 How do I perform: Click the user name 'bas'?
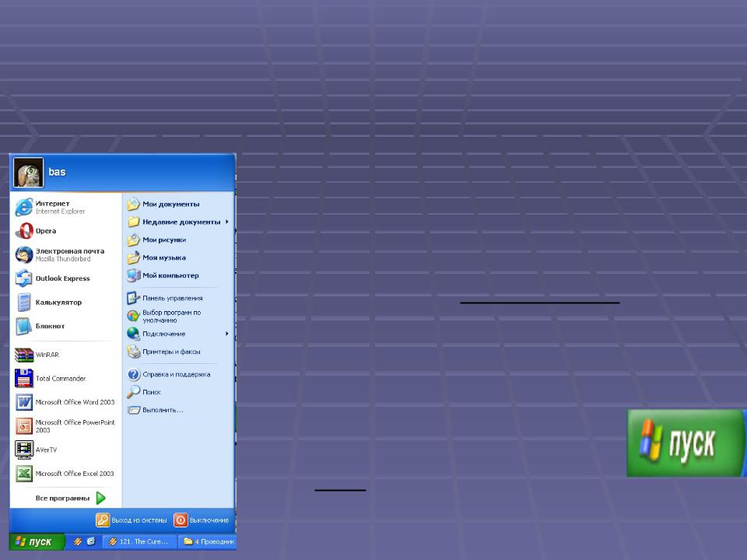[57, 173]
